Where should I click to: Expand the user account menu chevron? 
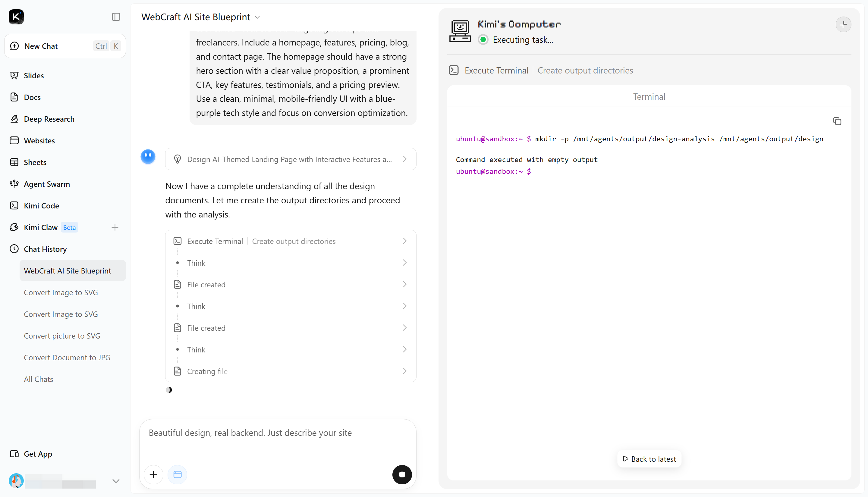coord(116,481)
